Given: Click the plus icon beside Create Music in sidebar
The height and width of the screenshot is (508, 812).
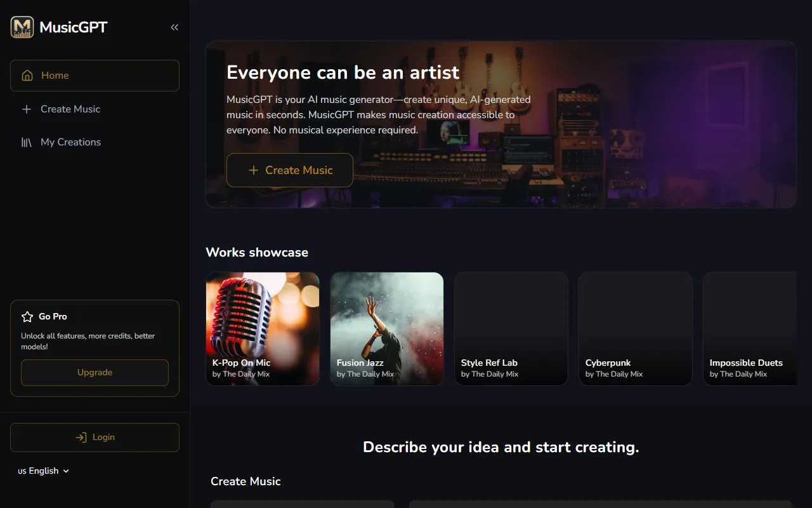Looking at the screenshot, I should point(27,109).
